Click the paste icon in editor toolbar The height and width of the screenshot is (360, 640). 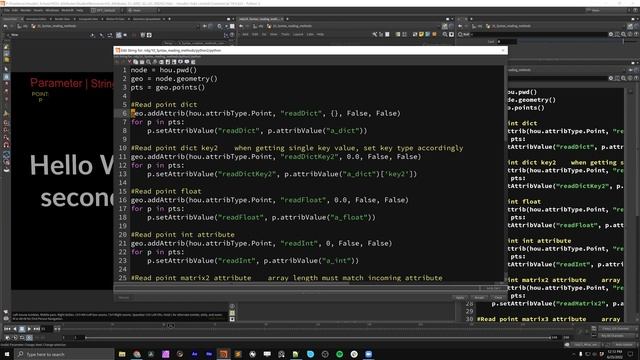pyautogui.click(x=142, y=62)
